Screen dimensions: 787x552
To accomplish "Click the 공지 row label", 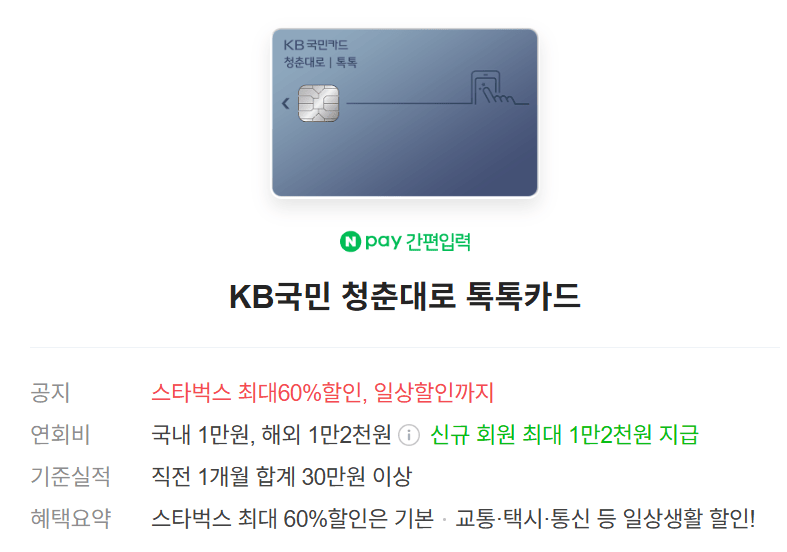I will coord(50,392).
